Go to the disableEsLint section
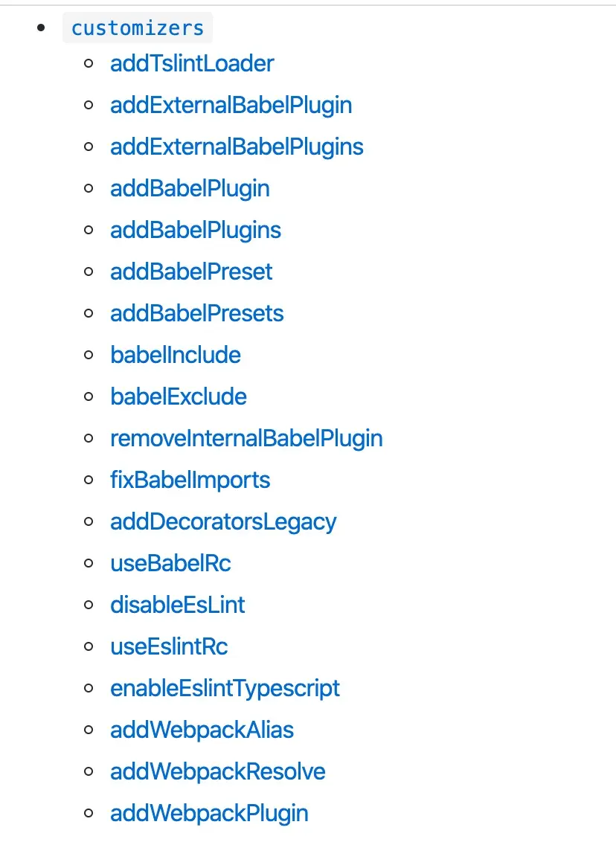The width and height of the screenshot is (616, 842). coord(177,605)
